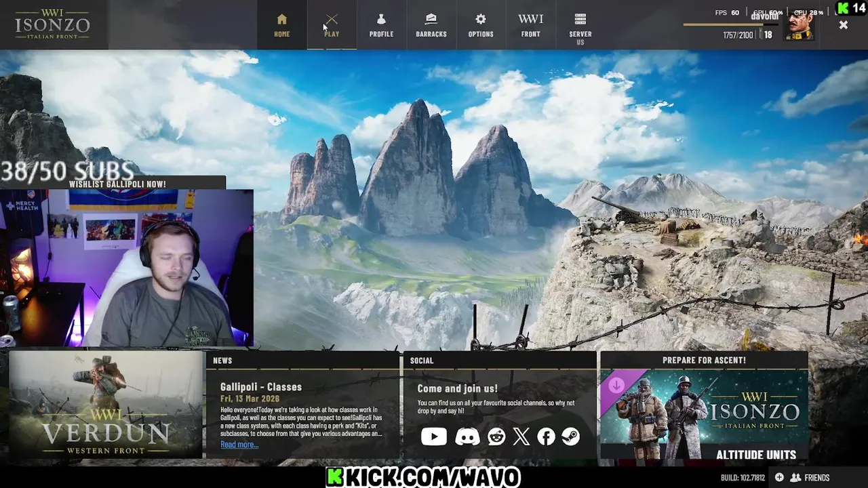Click the plus icon next to Friends
The image size is (868, 488).
[x=779, y=478]
